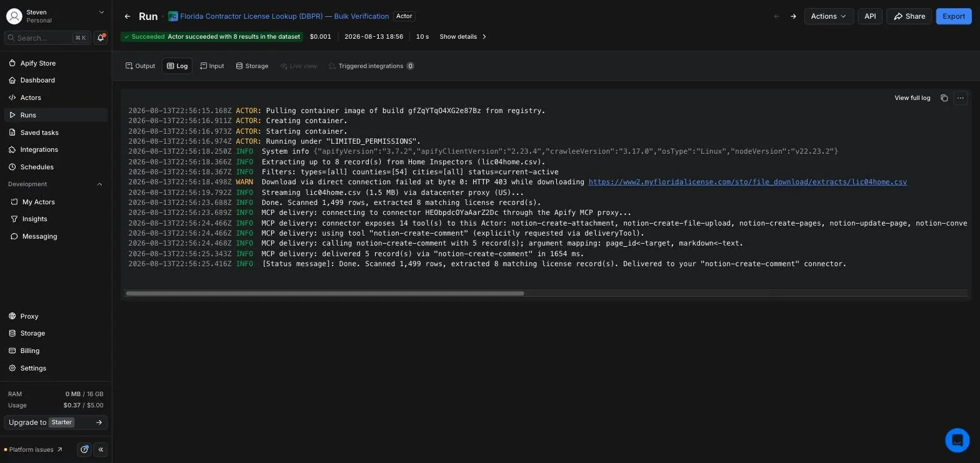Screen dimensions: 980x463
Task: Open Schedules in sidebar
Action: pyautogui.click(x=56, y=167)
